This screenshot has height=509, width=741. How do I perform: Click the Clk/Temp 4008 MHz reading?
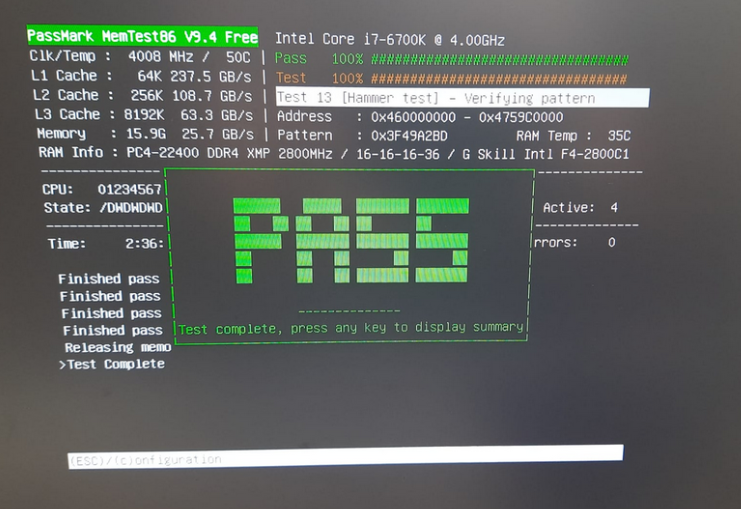tap(140, 57)
